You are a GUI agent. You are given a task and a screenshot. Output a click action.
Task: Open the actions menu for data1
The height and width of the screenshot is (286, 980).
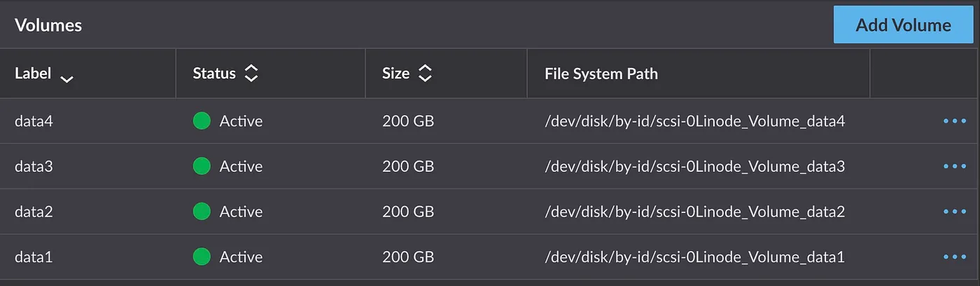[x=954, y=257]
